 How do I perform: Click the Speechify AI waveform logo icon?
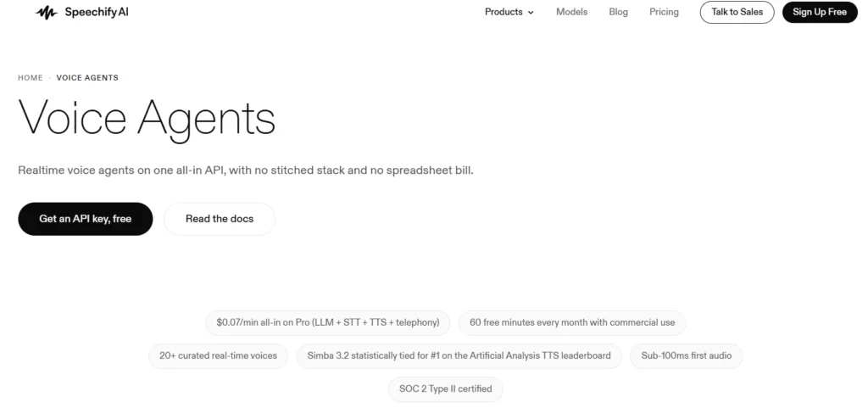47,12
